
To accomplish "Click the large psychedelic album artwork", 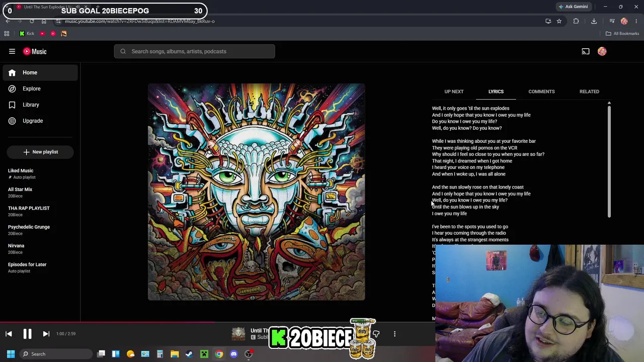I will coord(256,192).
